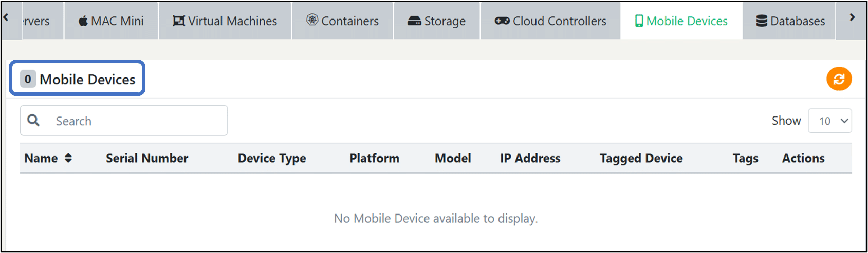
Task: Open the Show entries dropdown
Action: (x=829, y=121)
